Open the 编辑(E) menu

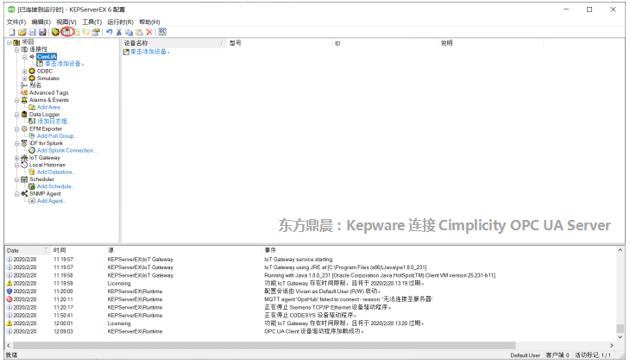click(41, 22)
